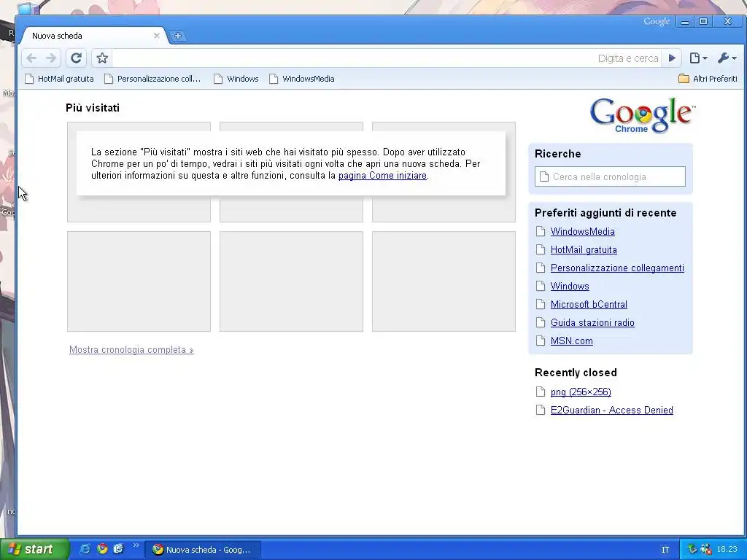Open WindowsMedia bookmark in bookmarks bar
The width and height of the screenshot is (747, 560).
[301, 79]
